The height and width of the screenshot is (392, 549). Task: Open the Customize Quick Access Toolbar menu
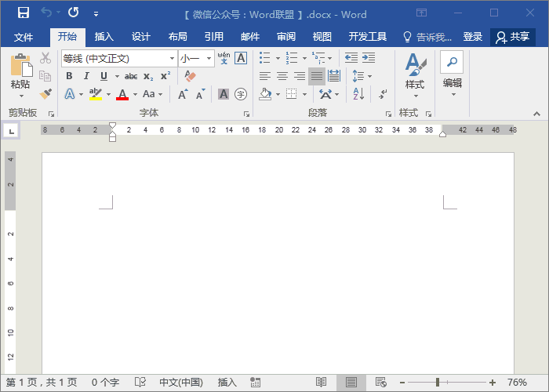(x=96, y=14)
